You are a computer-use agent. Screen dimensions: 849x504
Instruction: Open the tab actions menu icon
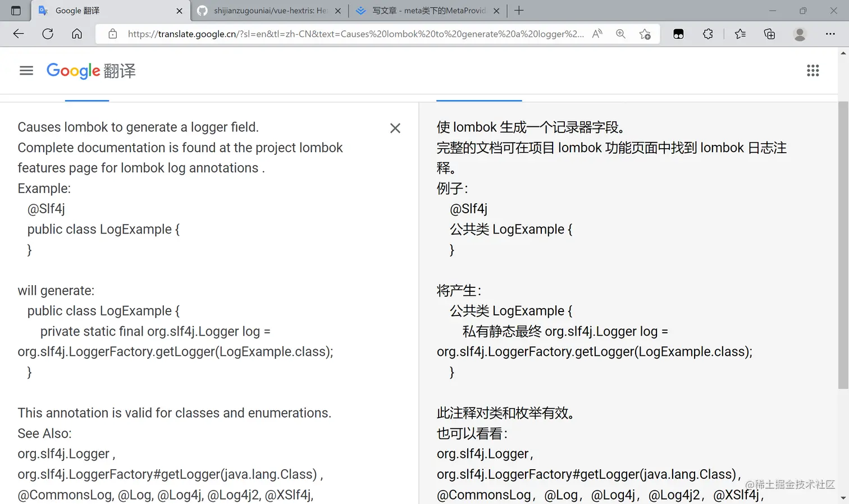point(16,11)
